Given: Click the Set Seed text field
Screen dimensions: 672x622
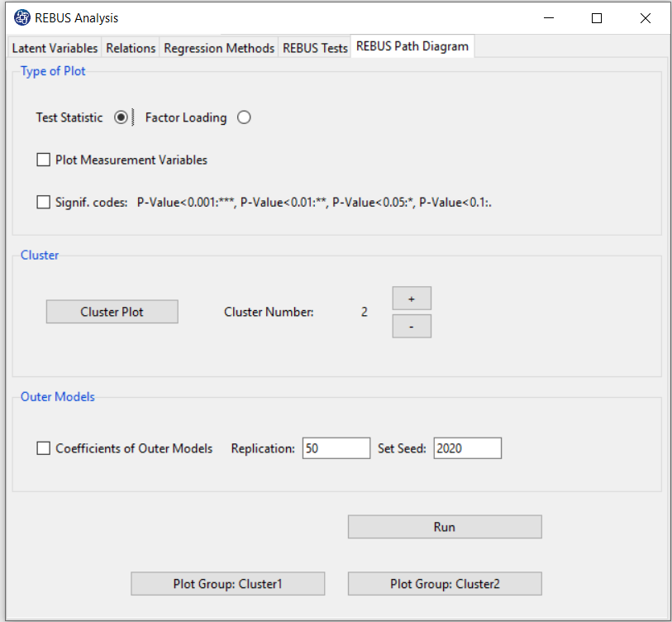Looking at the screenshot, I should click(466, 448).
